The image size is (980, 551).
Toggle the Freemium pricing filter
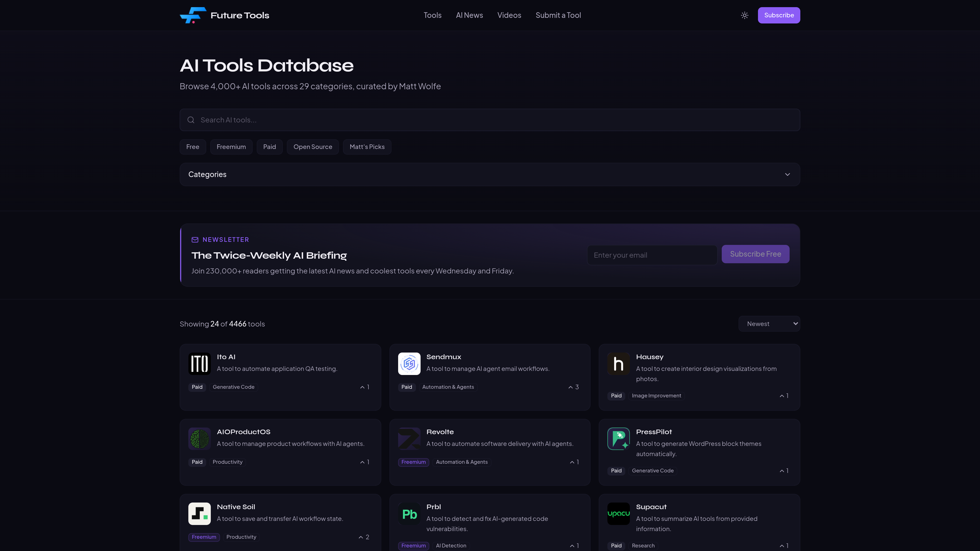231,147
